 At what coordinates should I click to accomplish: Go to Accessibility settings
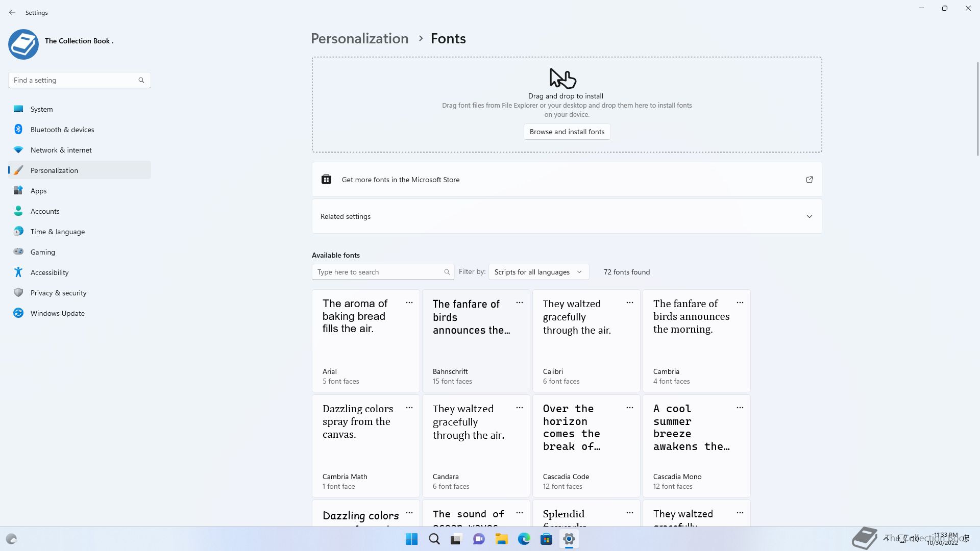click(x=80, y=272)
